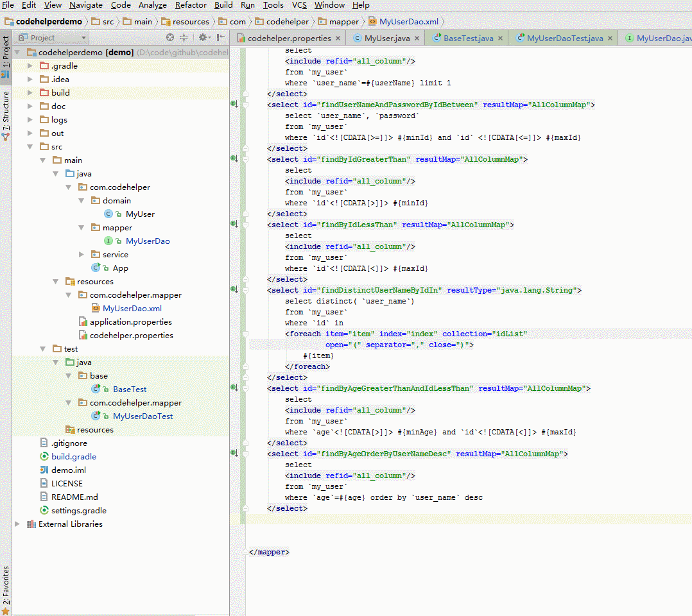Enable Scroll from Source crosshair icon

click(x=169, y=37)
